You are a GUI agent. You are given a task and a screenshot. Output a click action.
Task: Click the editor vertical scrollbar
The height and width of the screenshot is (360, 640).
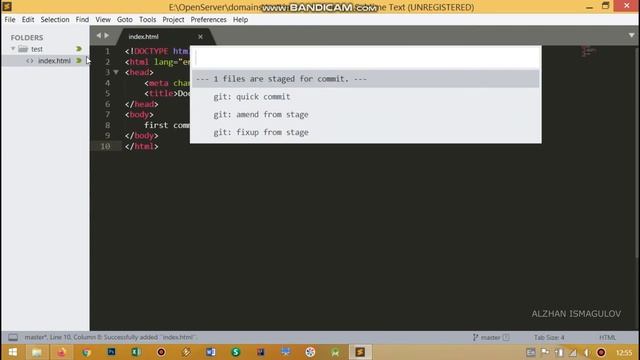[x=637, y=151]
